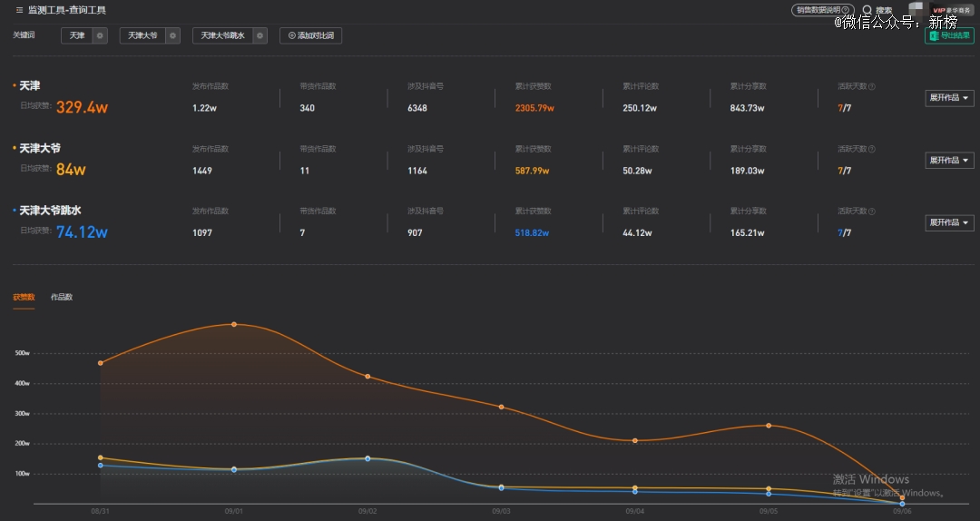This screenshot has width=980, height=521.
Task: Open settings gear for 天津大爷 keyword
Action: 174,35
